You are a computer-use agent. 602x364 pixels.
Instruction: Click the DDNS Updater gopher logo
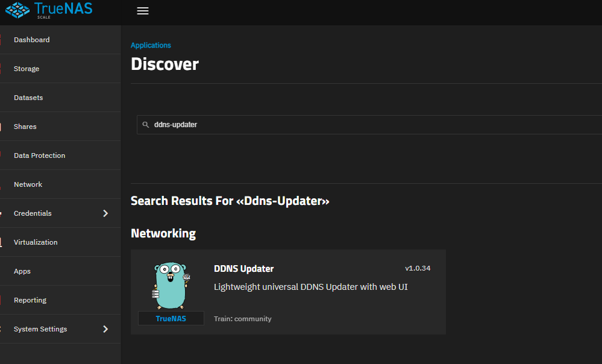[171, 285]
